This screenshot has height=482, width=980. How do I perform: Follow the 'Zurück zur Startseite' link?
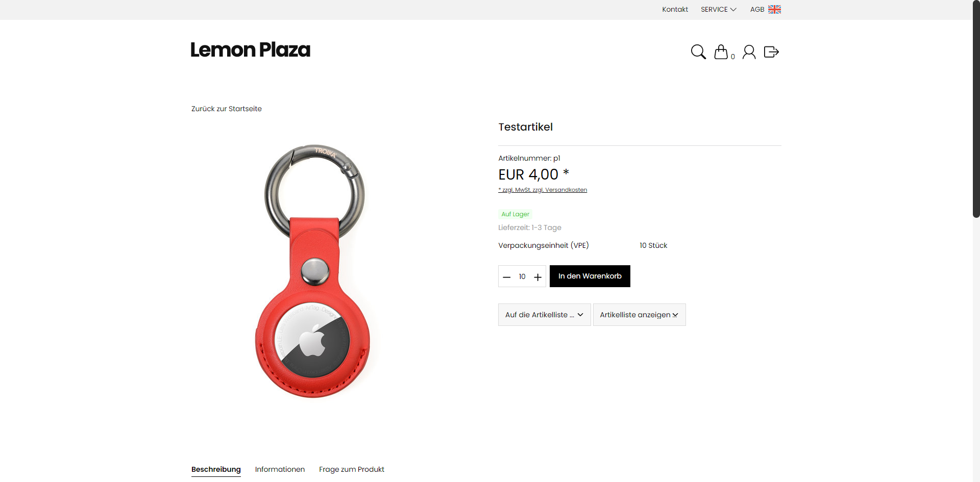(x=226, y=109)
